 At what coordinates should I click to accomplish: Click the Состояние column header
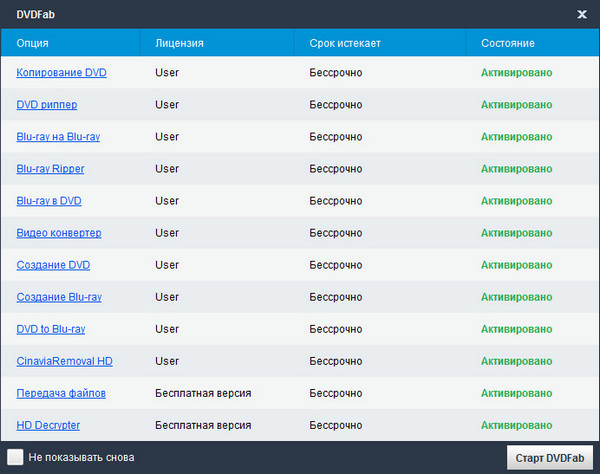click(x=507, y=43)
